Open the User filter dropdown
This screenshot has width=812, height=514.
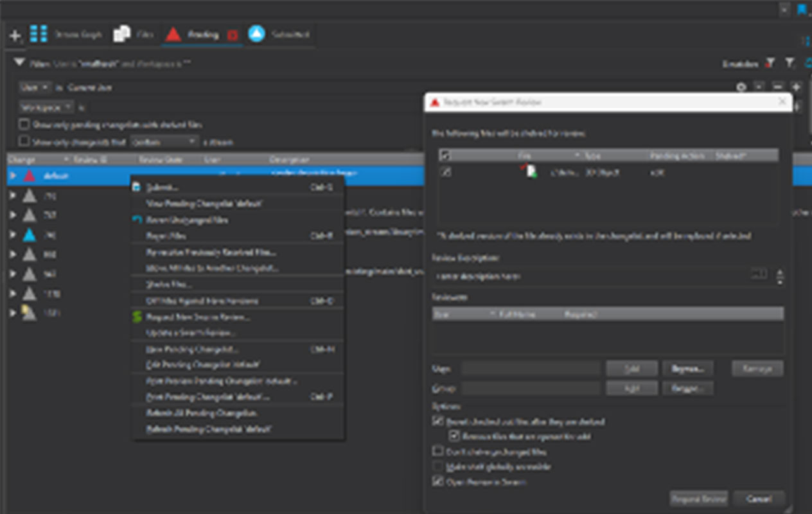click(35, 87)
